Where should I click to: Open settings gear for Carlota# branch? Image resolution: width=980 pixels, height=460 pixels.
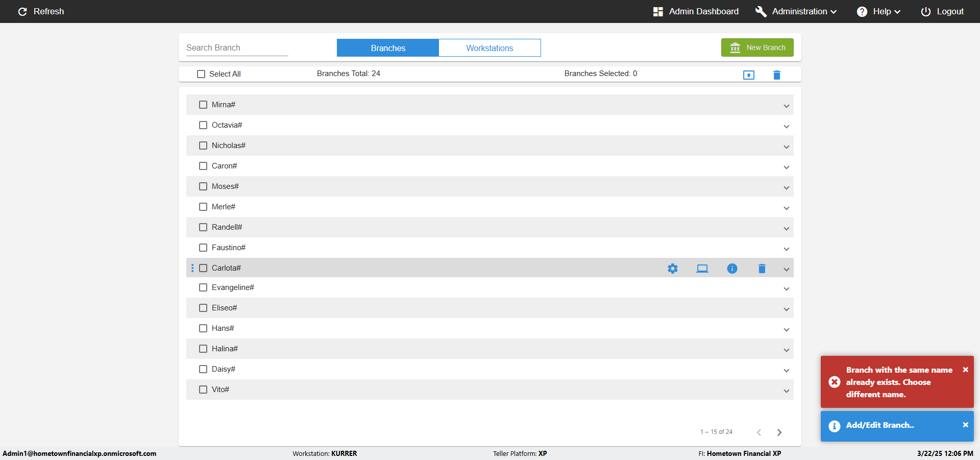coord(673,269)
